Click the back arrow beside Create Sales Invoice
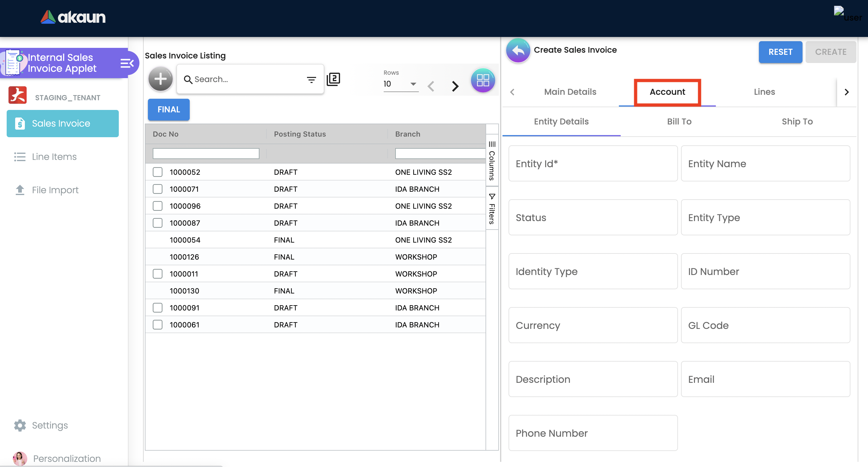 click(518, 51)
